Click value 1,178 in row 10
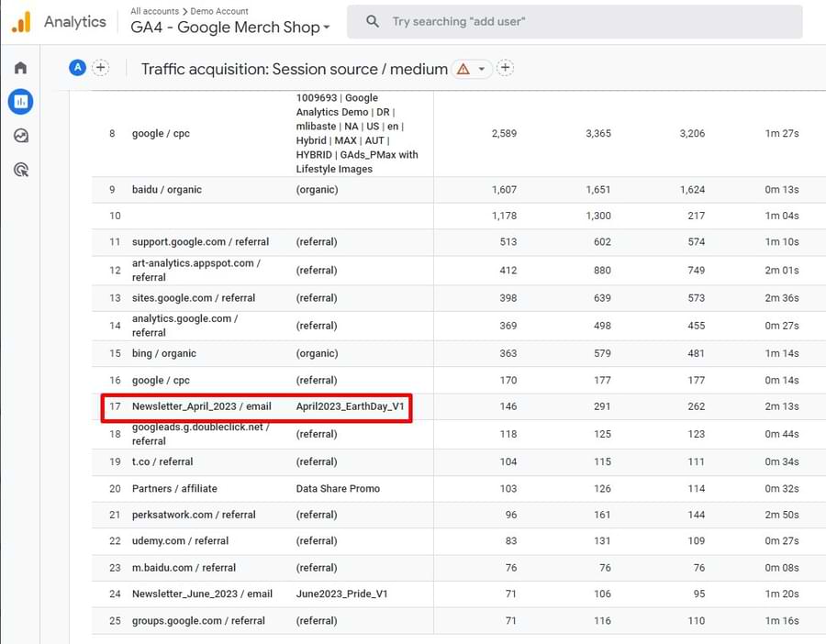 [x=504, y=216]
